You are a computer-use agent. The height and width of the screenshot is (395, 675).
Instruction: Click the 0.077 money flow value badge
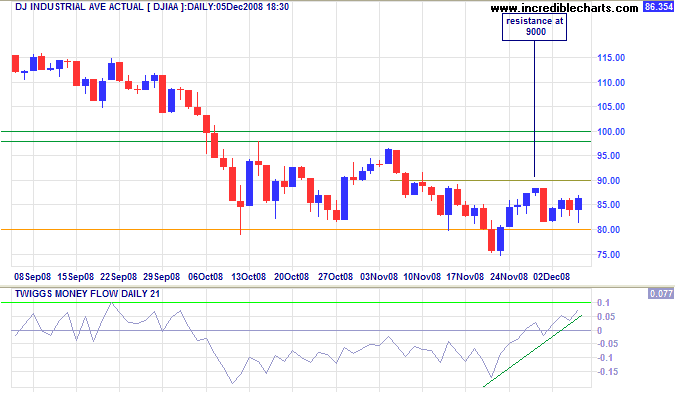pos(661,293)
